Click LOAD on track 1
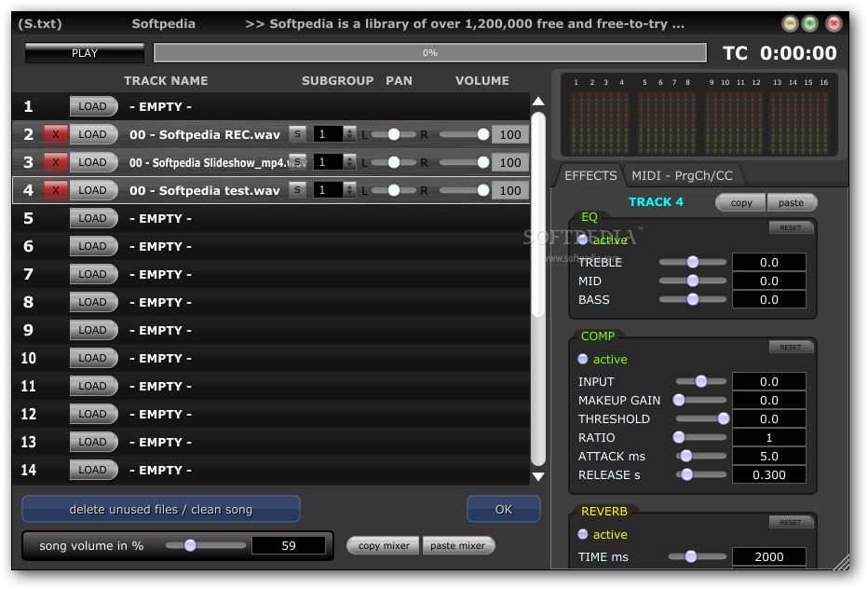This screenshot has width=868, height=589. 93,106
